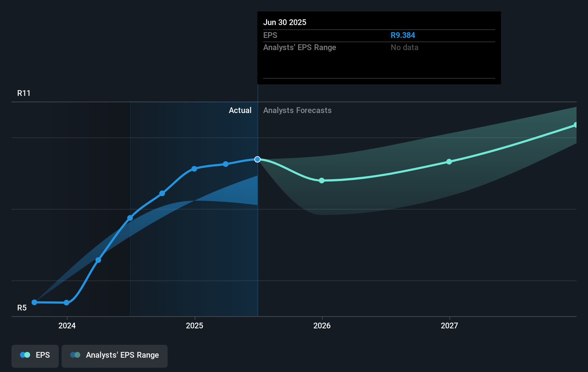Viewport: 588px width, 372px height.
Task: Click the 2026 x-axis label
Action: [322, 325]
